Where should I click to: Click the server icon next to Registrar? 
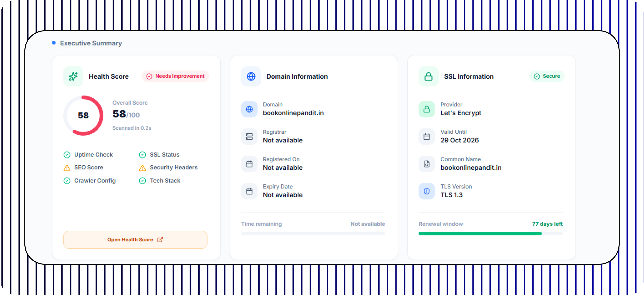(249, 136)
